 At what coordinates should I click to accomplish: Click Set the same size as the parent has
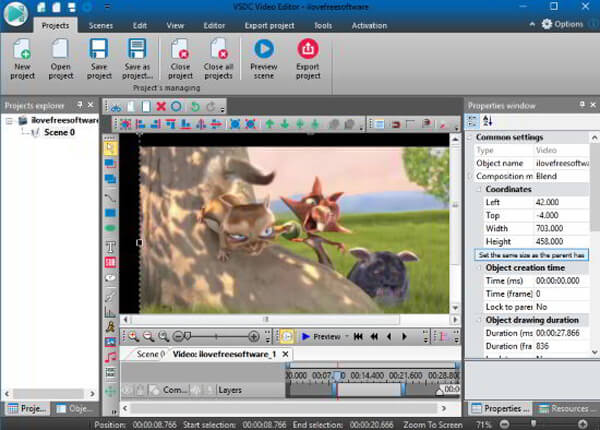point(531,255)
